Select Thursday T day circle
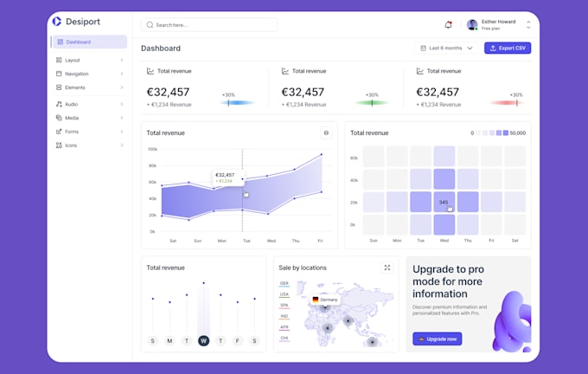 pos(220,341)
